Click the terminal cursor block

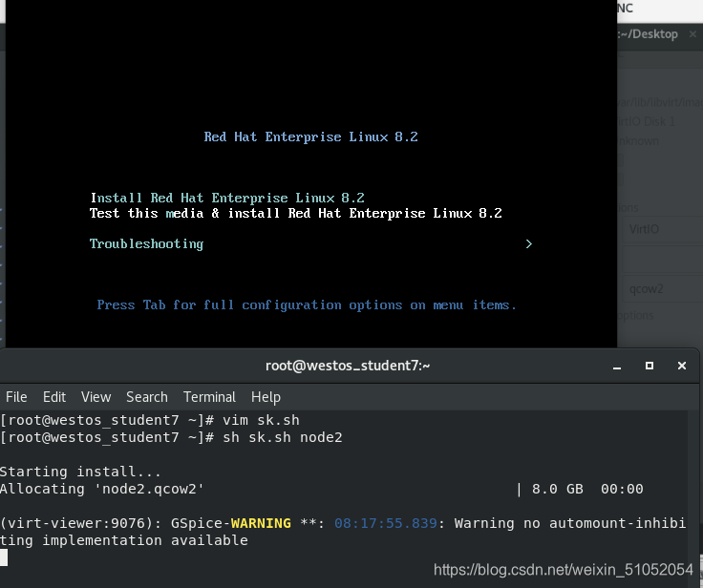(x=4, y=557)
